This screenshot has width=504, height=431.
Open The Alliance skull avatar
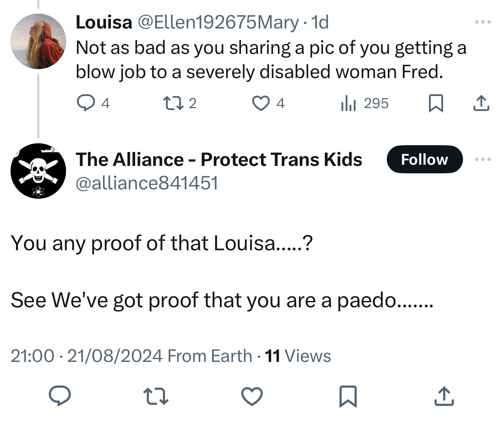(x=38, y=171)
